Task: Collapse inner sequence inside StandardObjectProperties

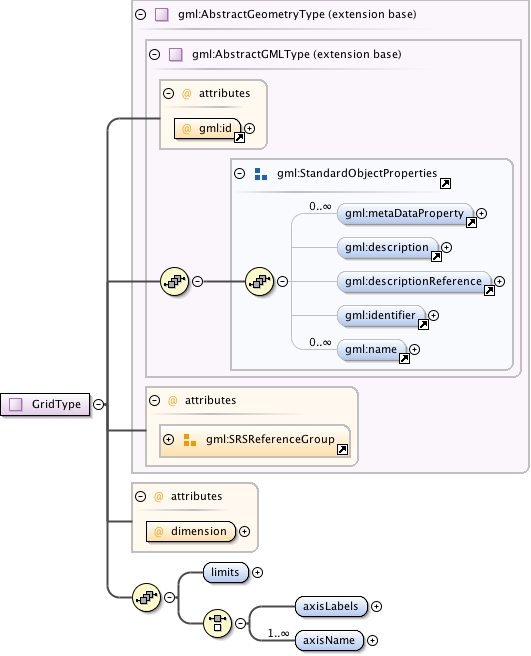Action: (x=282, y=282)
